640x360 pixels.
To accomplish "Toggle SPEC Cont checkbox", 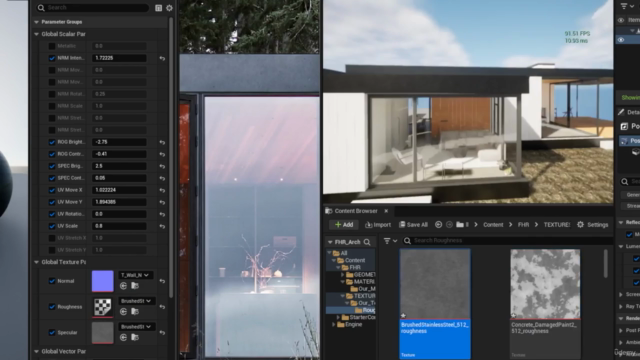I will tap(52, 178).
